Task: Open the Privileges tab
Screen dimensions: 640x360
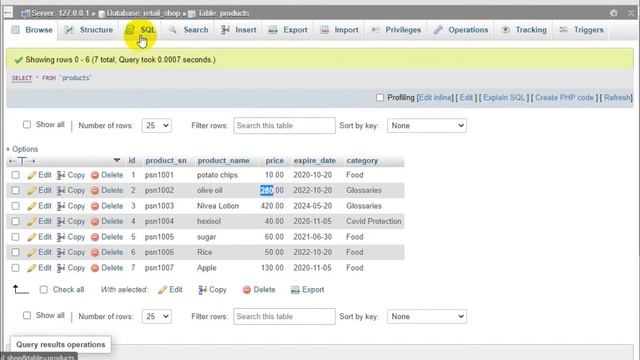Action: pyautogui.click(x=396, y=30)
